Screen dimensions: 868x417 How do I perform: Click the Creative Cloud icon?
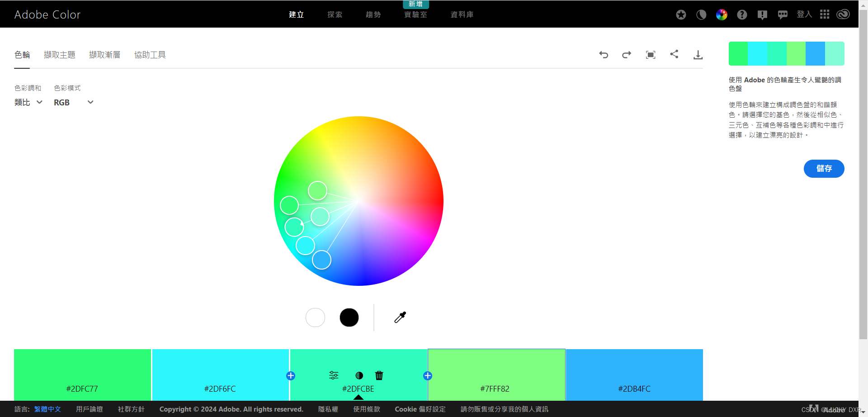843,14
